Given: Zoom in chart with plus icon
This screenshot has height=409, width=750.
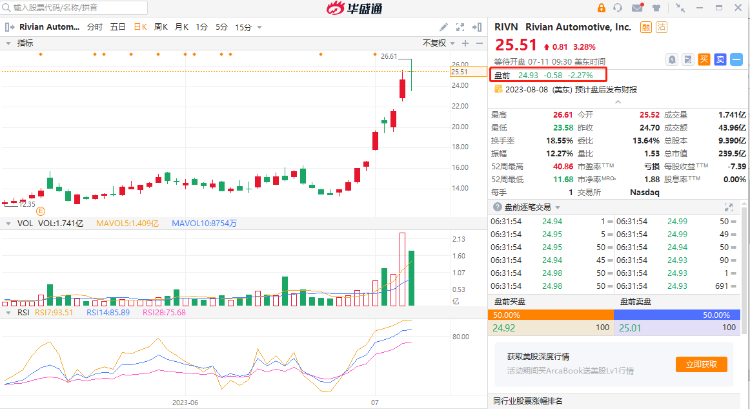Looking at the screenshot, I should [x=465, y=44].
